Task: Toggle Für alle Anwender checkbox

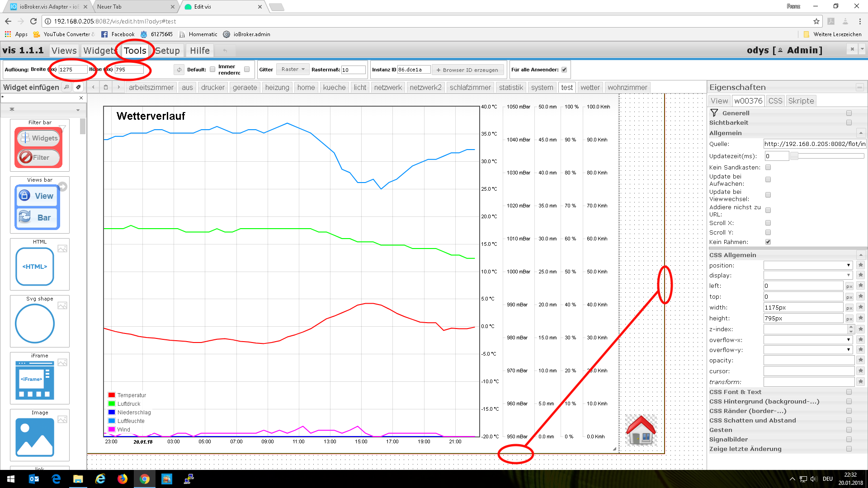Action: click(x=564, y=70)
